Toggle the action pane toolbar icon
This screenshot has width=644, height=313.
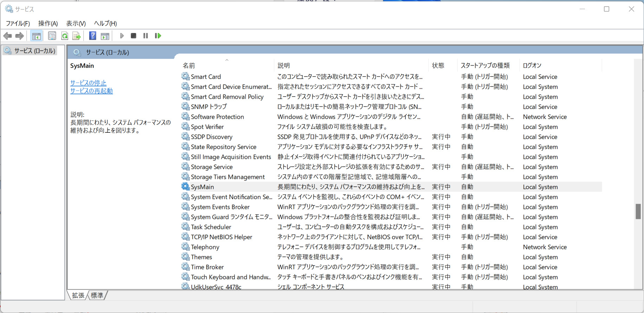tap(105, 36)
